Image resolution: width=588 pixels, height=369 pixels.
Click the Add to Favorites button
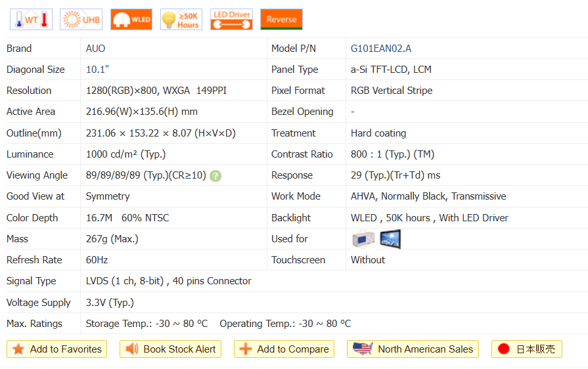57,349
